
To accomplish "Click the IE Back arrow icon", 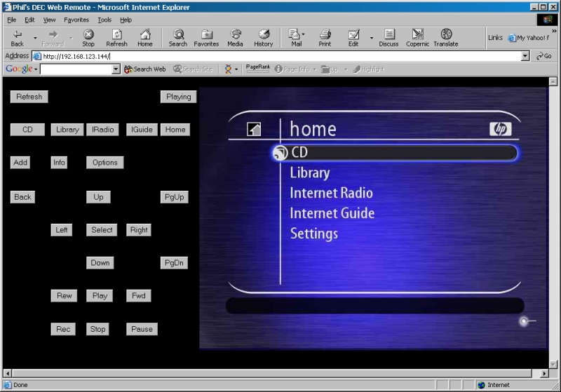I will click(x=17, y=34).
